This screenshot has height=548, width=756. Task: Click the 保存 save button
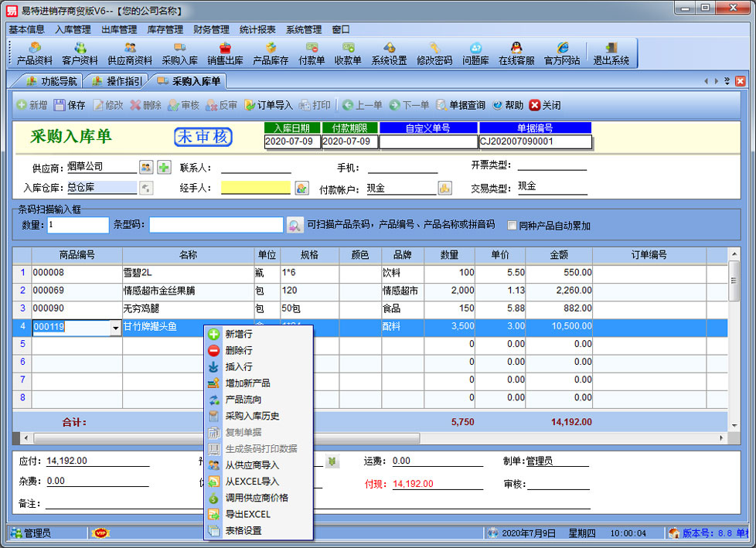70,105
